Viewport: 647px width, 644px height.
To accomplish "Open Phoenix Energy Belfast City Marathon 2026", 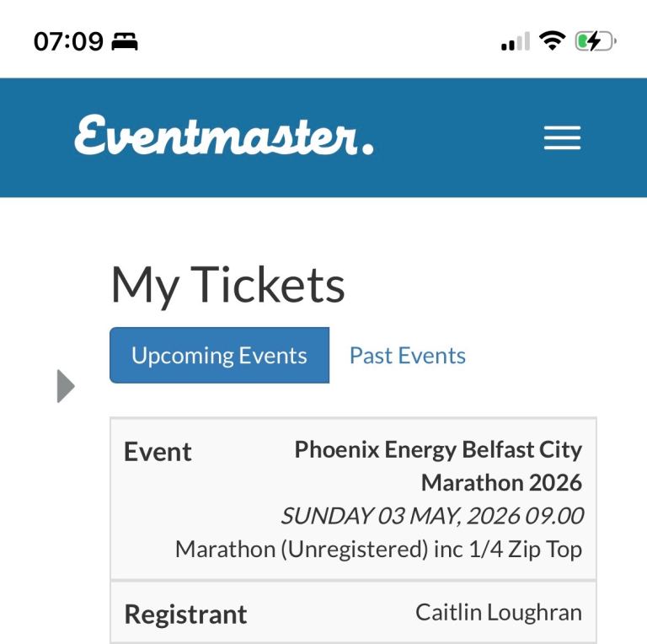I will (x=438, y=466).
